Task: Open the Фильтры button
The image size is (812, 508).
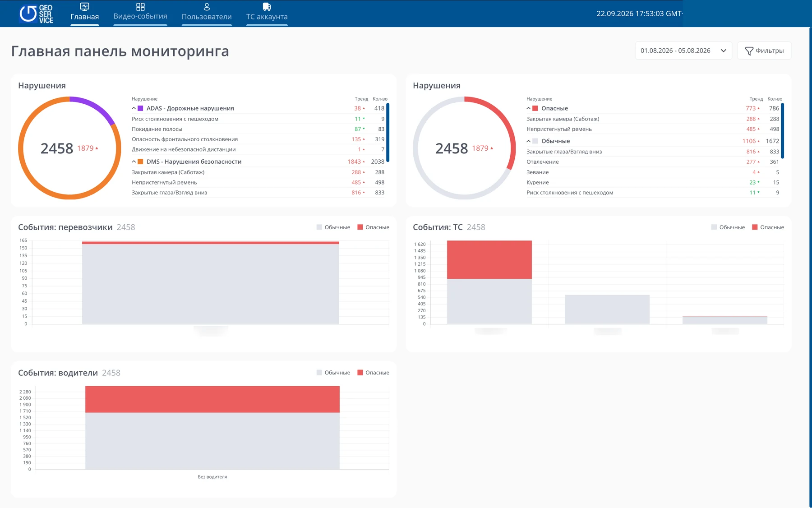Action: click(764, 51)
